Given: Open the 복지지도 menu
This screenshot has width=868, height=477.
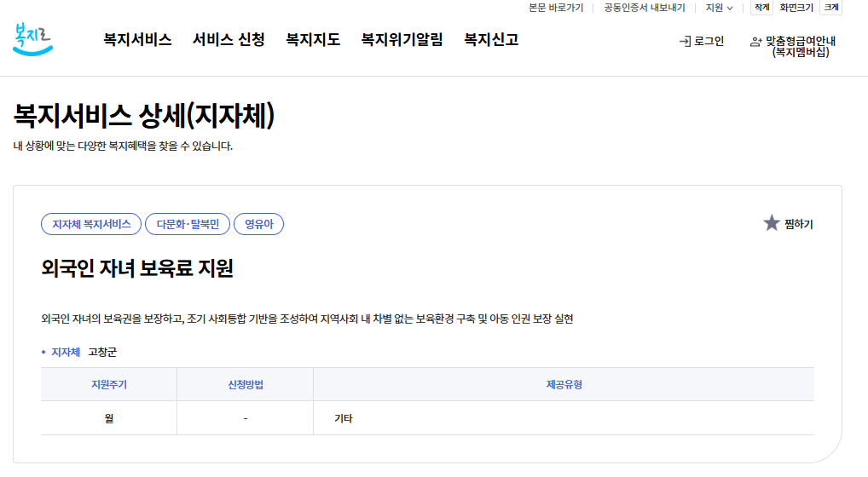Looking at the screenshot, I should tap(313, 40).
